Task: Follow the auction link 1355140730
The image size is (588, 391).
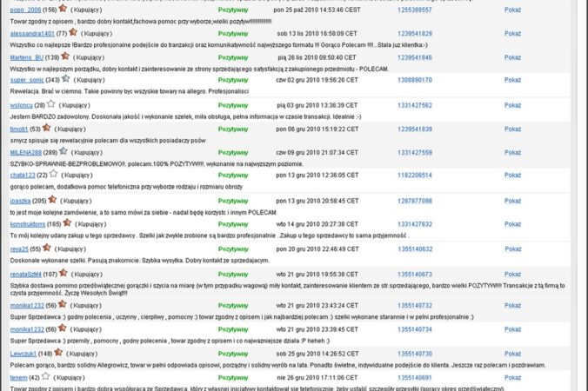Action: click(x=415, y=354)
